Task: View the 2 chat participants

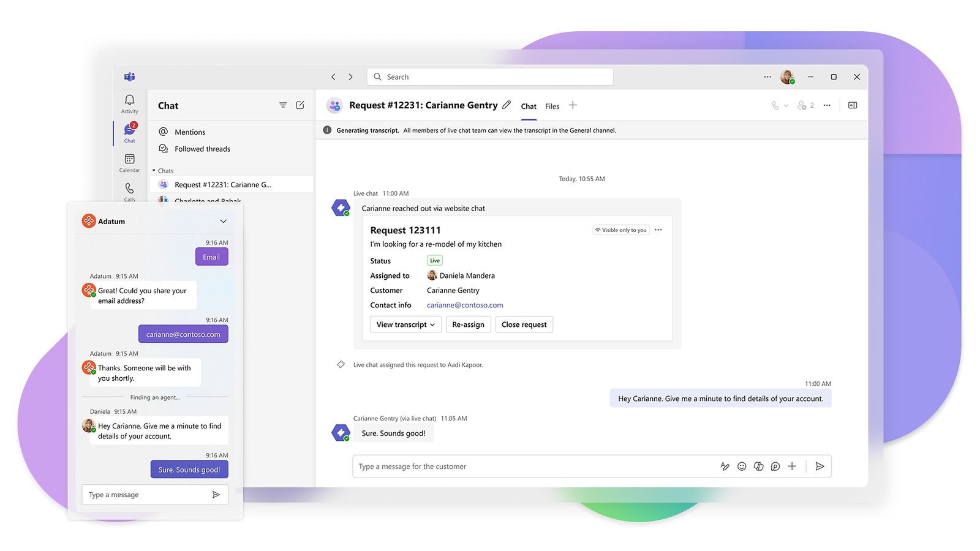Action: click(805, 105)
